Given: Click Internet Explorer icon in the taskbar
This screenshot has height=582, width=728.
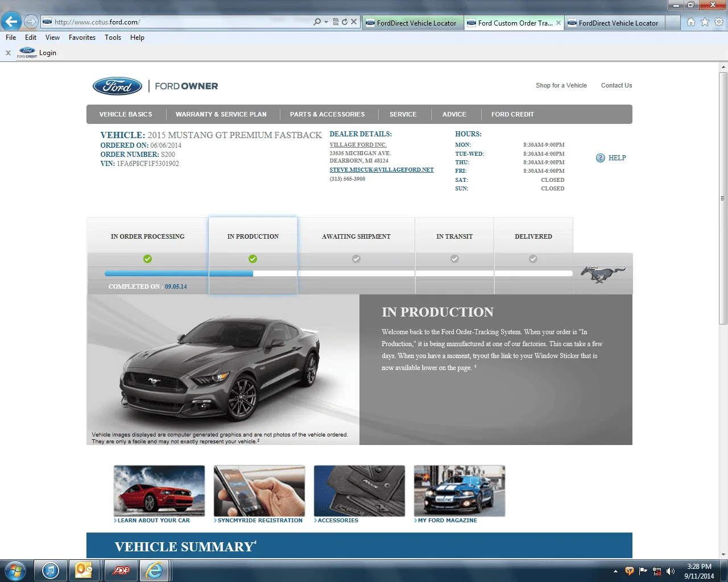Looking at the screenshot, I should click(154, 570).
